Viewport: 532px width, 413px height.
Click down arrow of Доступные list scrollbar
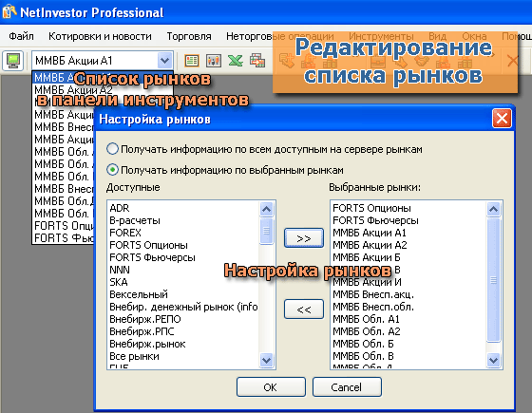click(x=266, y=360)
